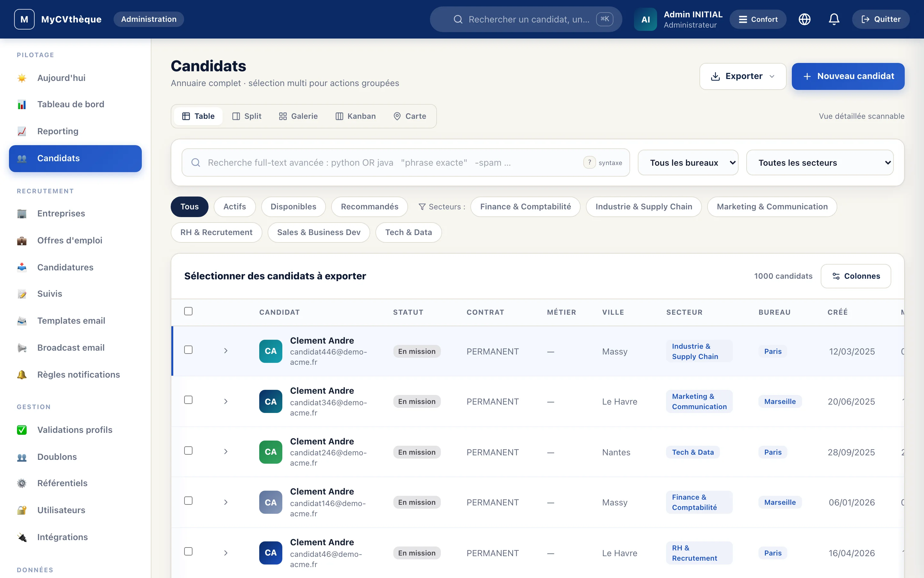Image resolution: width=924 pixels, height=578 pixels.
Task: Focus the global candidate search field
Action: [x=526, y=19]
